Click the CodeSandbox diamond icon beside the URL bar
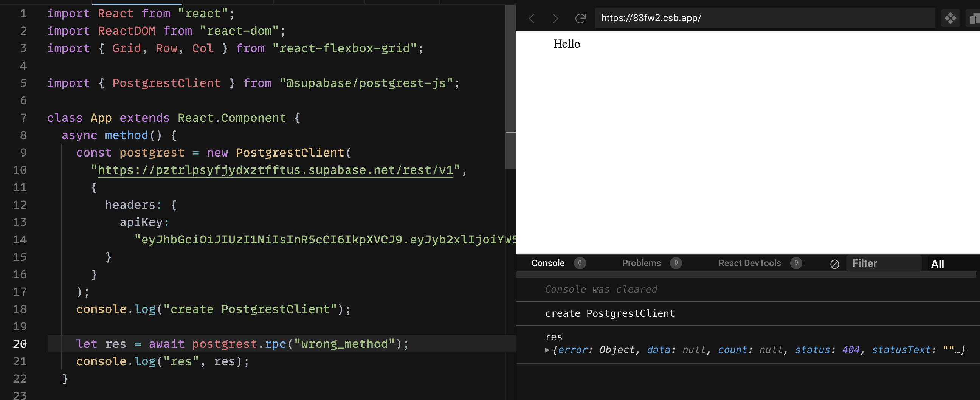This screenshot has width=980, height=400. 951,18
